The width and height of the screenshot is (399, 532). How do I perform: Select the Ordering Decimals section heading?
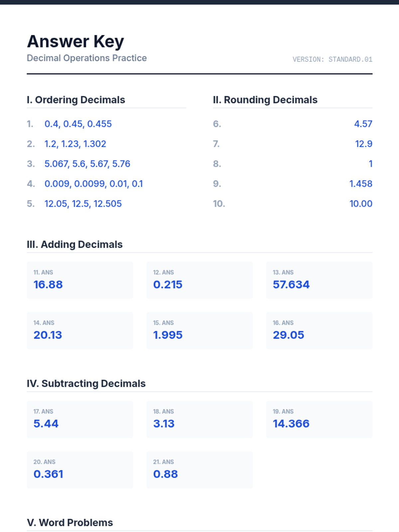[x=76, y=100]
